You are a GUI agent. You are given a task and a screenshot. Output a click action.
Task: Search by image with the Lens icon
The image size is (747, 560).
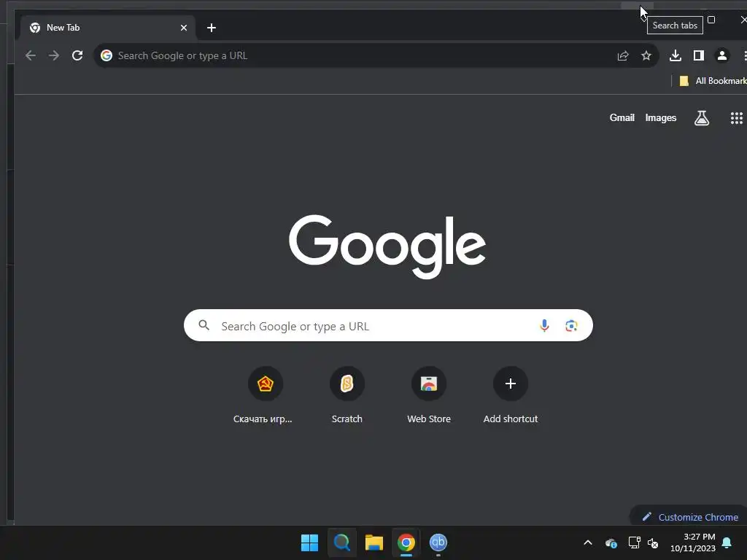571,326
